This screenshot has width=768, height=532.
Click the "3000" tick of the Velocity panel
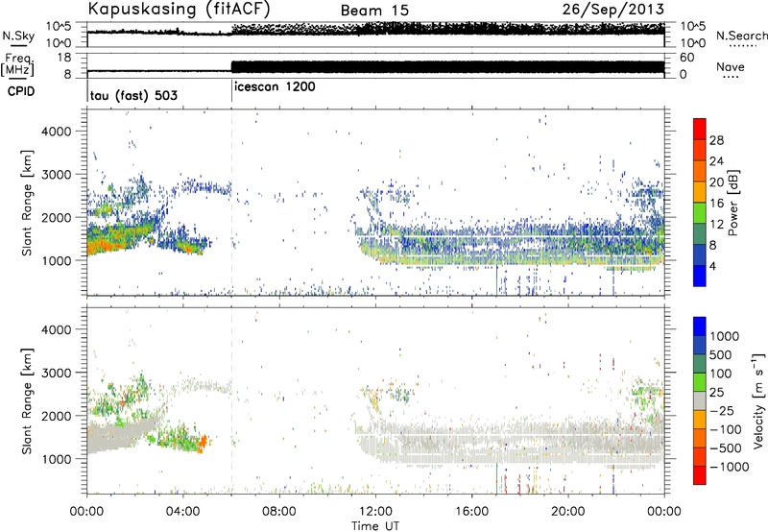[56, 373]
